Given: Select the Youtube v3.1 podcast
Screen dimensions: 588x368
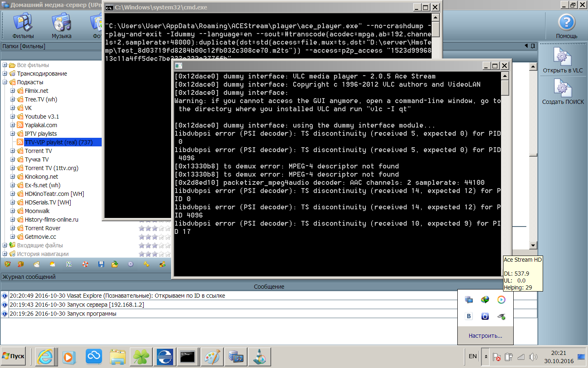Looking at the screenshot, I should tap(42, 117).
